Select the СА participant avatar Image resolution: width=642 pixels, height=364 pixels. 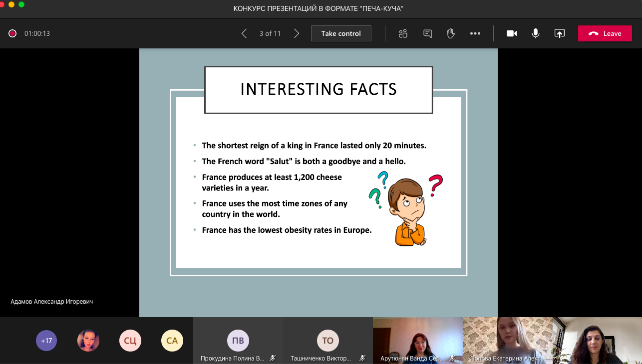tap(172, 341)
